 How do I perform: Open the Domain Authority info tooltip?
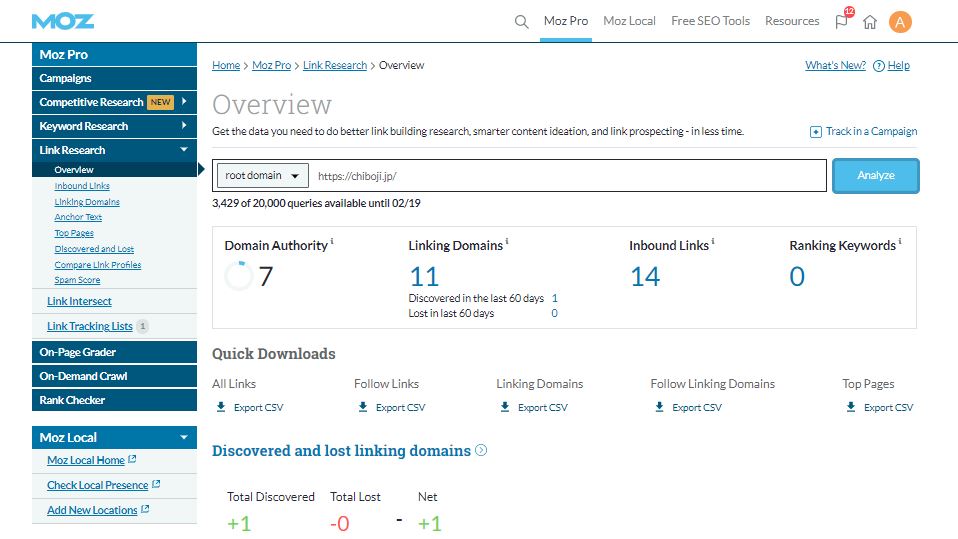(x=332, y=241)
